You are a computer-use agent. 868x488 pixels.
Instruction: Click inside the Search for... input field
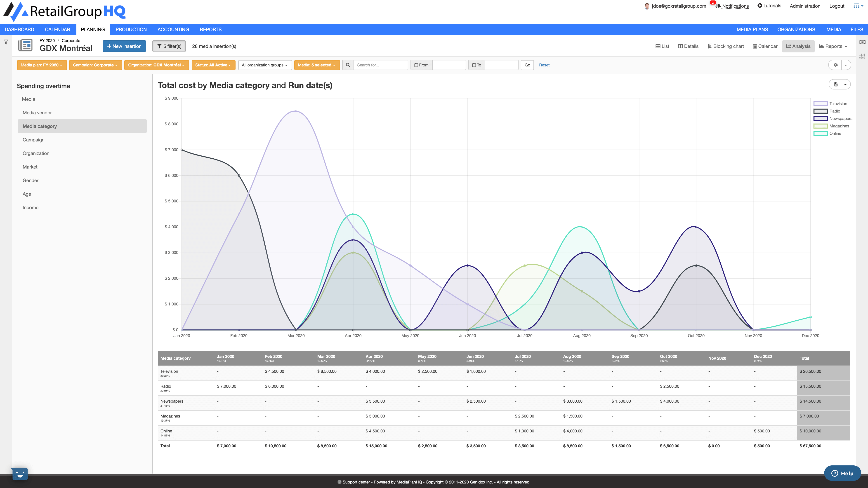pyautogui.click(x=381, y=65)
